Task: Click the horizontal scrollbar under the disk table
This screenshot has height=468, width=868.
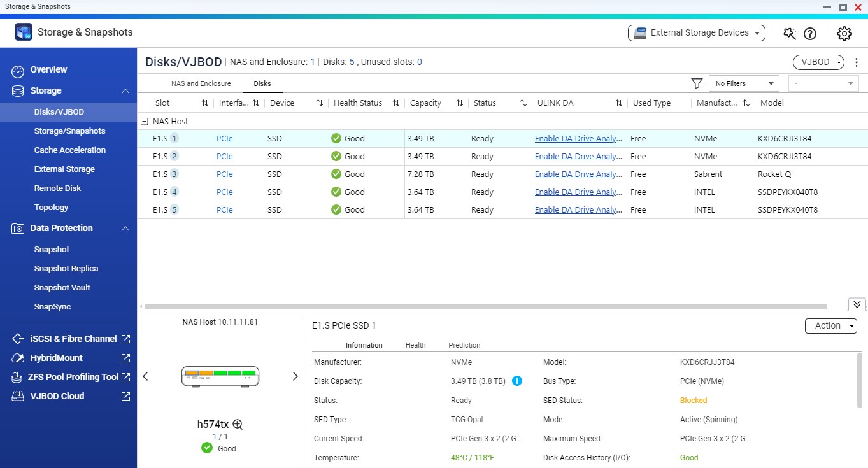Action: [484, 306]
